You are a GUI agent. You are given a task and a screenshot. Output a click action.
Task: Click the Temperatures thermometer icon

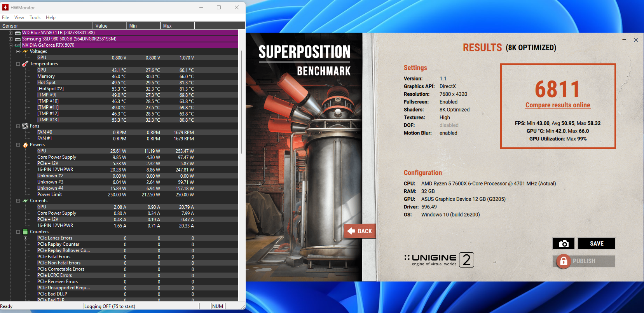pyautogui.click(x=25, y=64)
